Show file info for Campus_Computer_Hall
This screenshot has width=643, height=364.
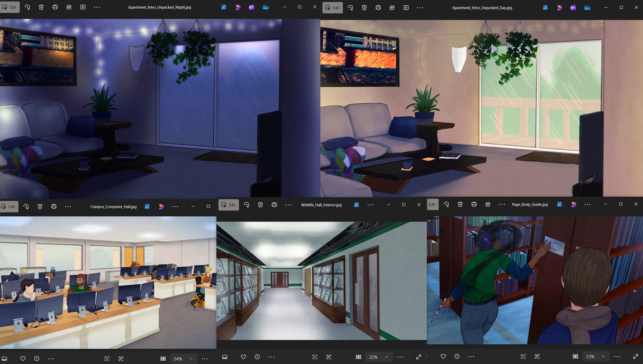pos(37,358)
